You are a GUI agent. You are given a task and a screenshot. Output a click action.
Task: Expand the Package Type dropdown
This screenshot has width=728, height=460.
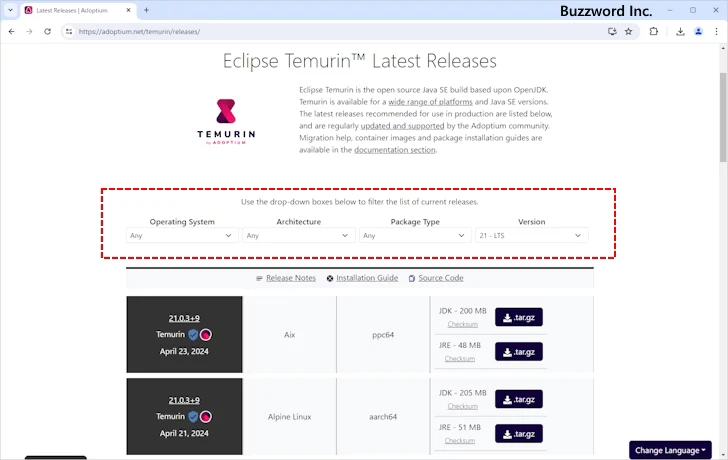click(x=415, y=235)
